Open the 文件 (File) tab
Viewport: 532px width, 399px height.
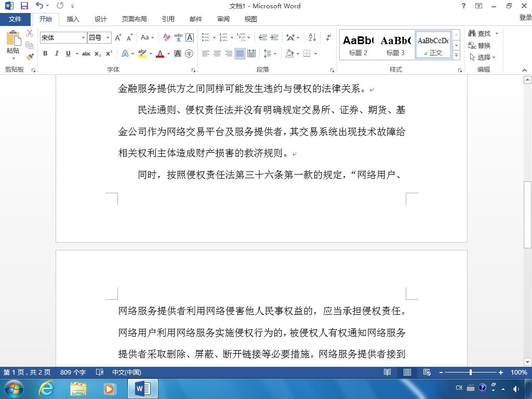15,19
